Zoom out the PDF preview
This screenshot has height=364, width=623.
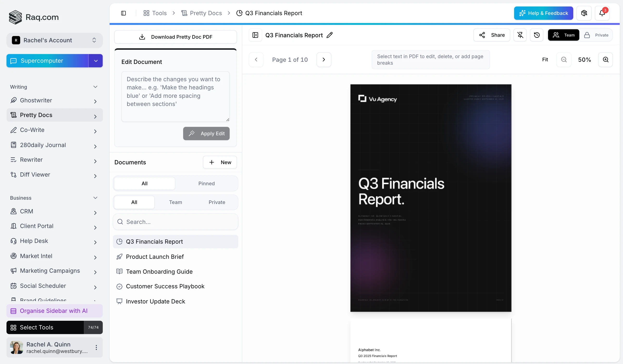[x=564, y=60]
